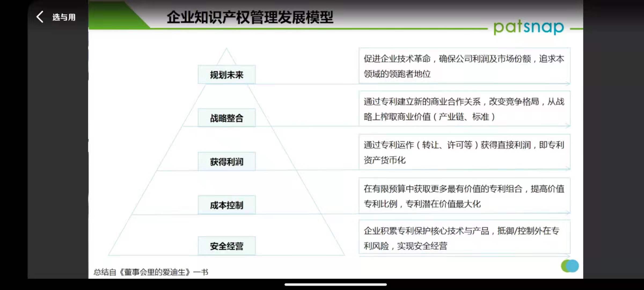Select the 获得利润 pyramid label
This screenshot has height=290, width=644.
pyautogui.click(x=226, y=162)
